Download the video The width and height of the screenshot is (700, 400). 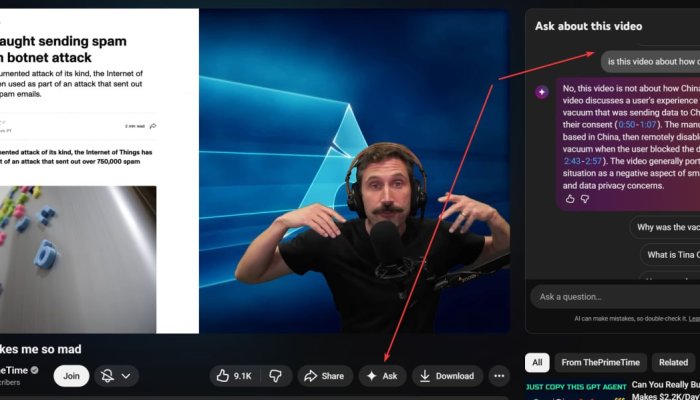coord(447,376)
